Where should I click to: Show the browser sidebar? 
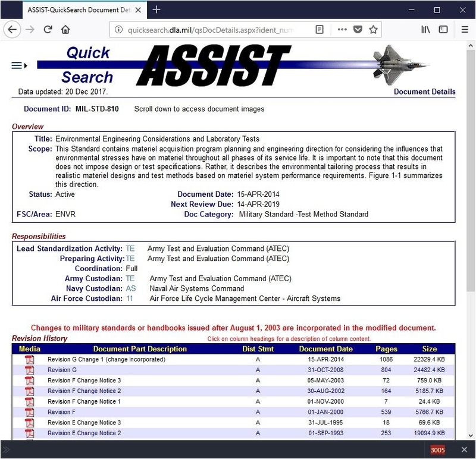(443, 29)
